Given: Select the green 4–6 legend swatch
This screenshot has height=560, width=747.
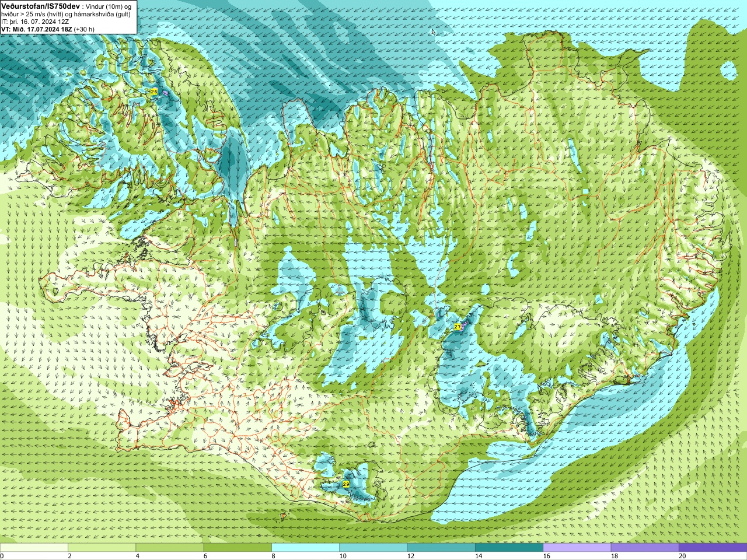Looking at the screenshot, I should (x=169, y=547).
